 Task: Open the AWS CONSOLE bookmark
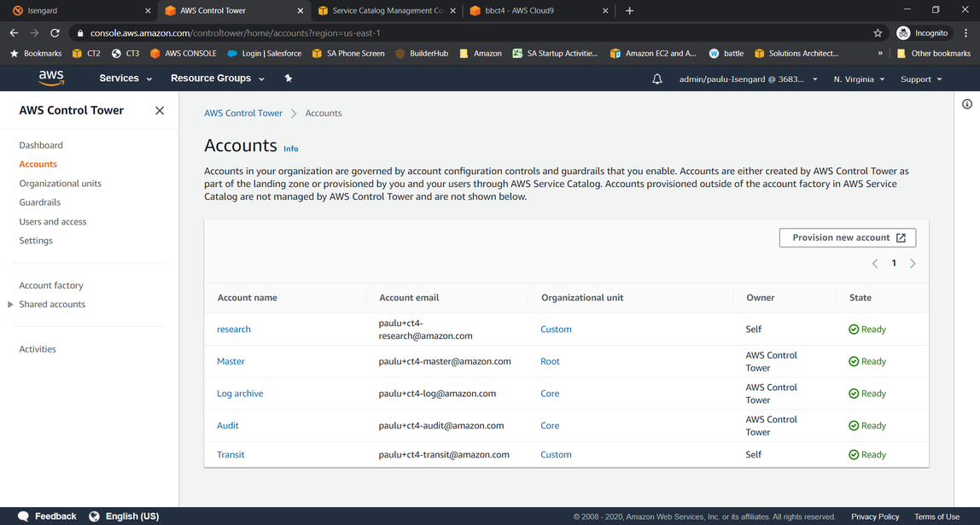[x=184, y=54]
